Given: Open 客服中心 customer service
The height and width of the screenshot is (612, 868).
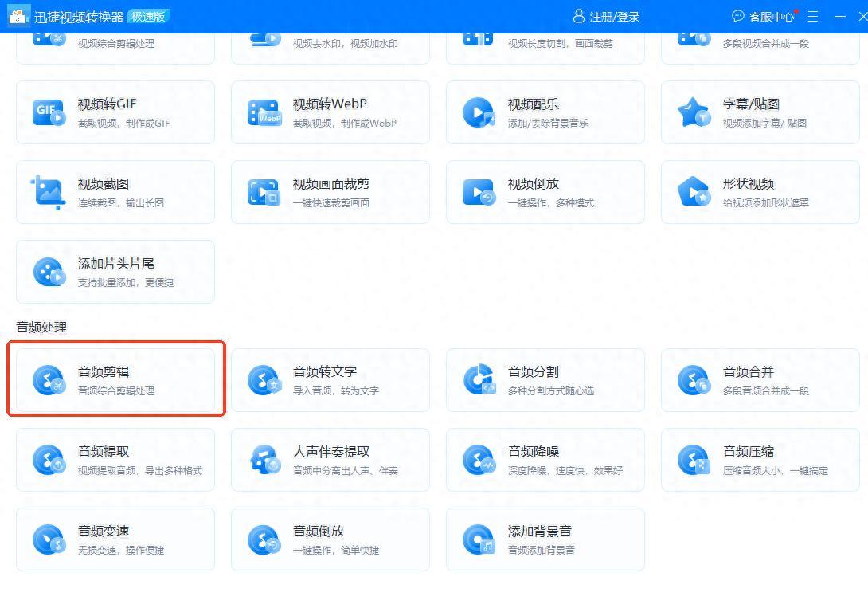Looking at the screenshot, I should click(763, 17).
